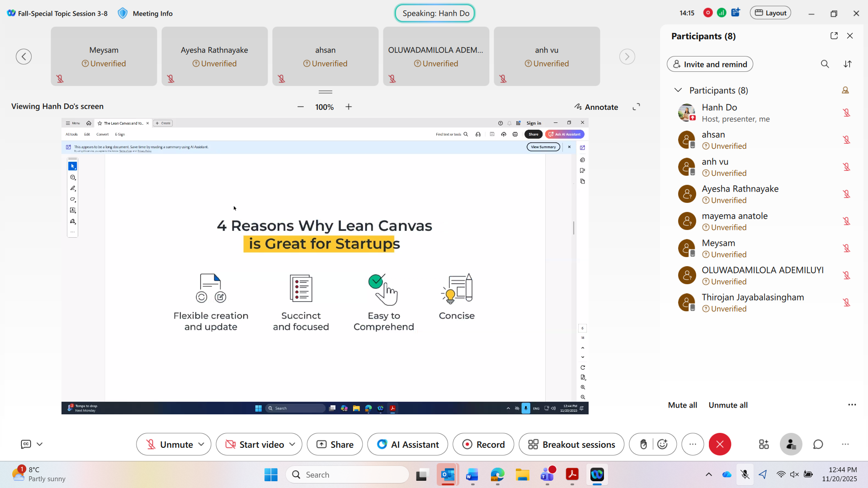Expand the Unmute audio options arrow

pyautogui.click(x=202, y=445)
